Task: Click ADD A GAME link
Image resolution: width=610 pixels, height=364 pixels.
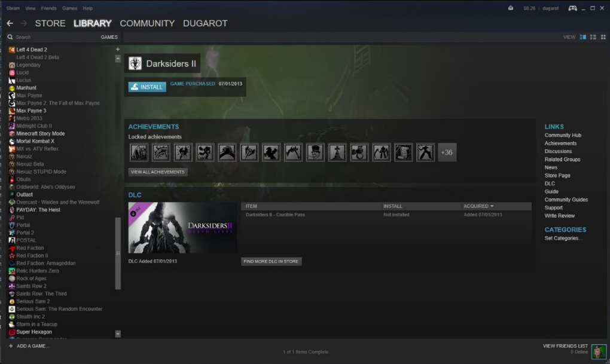Action: pos(33,345)
